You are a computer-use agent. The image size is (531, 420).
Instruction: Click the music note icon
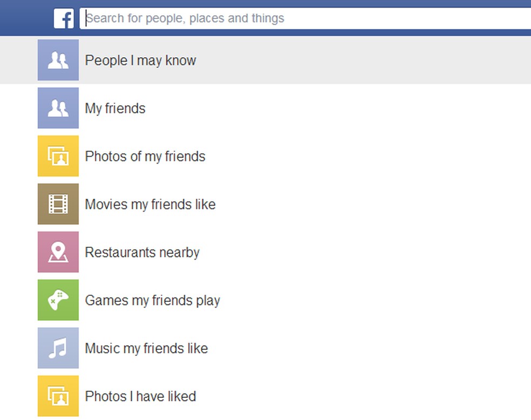58,348
